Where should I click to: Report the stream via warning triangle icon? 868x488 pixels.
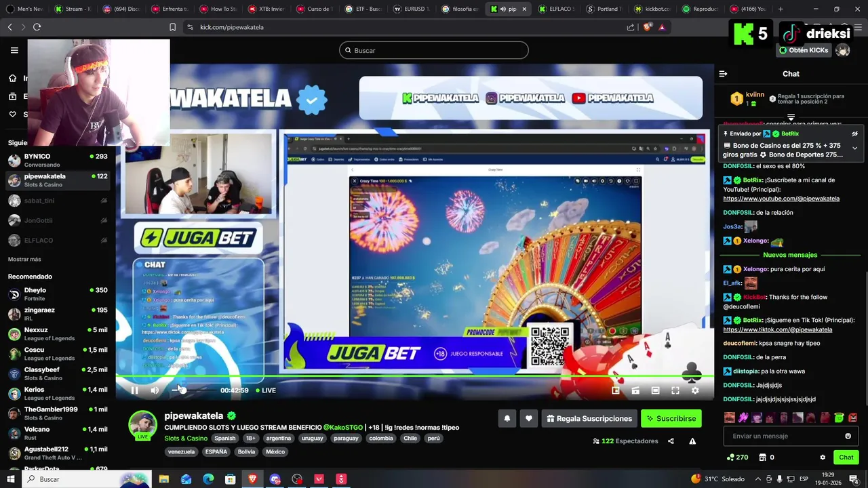[692, 441]
